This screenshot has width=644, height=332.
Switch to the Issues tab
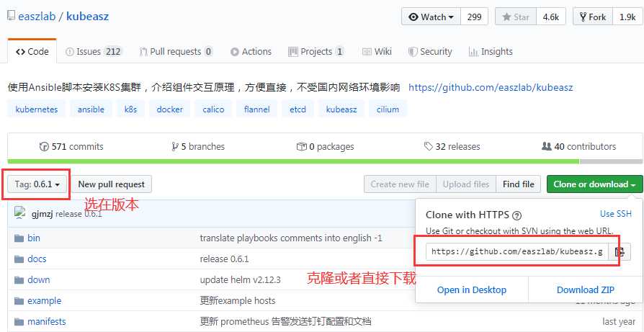point(94,52)
